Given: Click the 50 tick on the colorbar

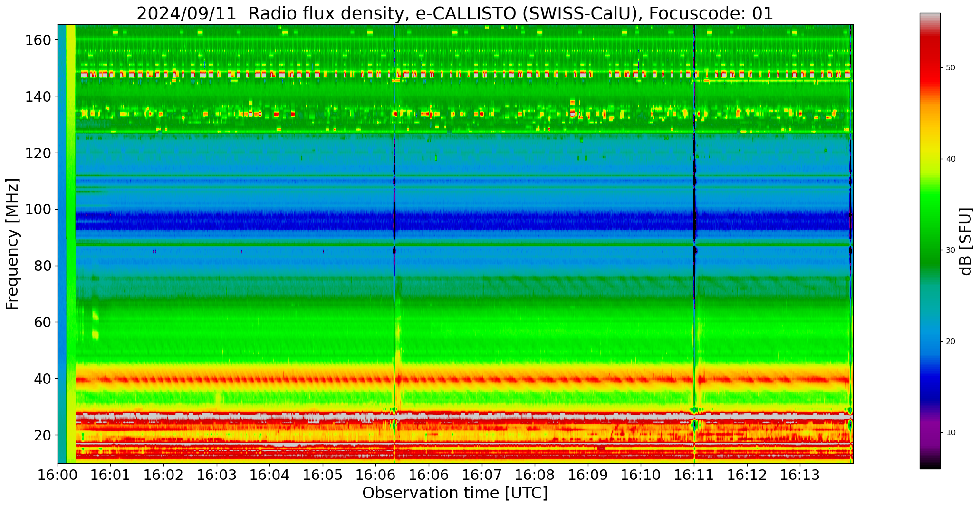Looking at the screenshot, I should (951, 68).
